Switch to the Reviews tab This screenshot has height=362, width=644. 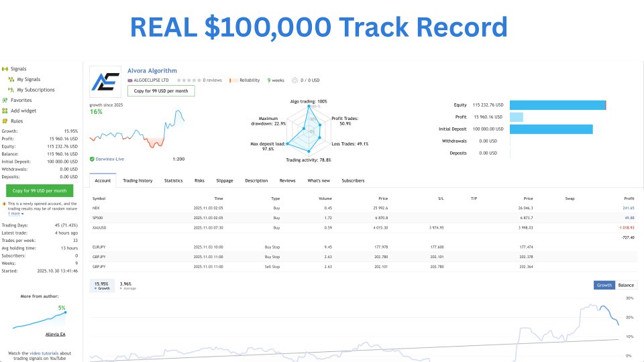click(x=288, y=180)
